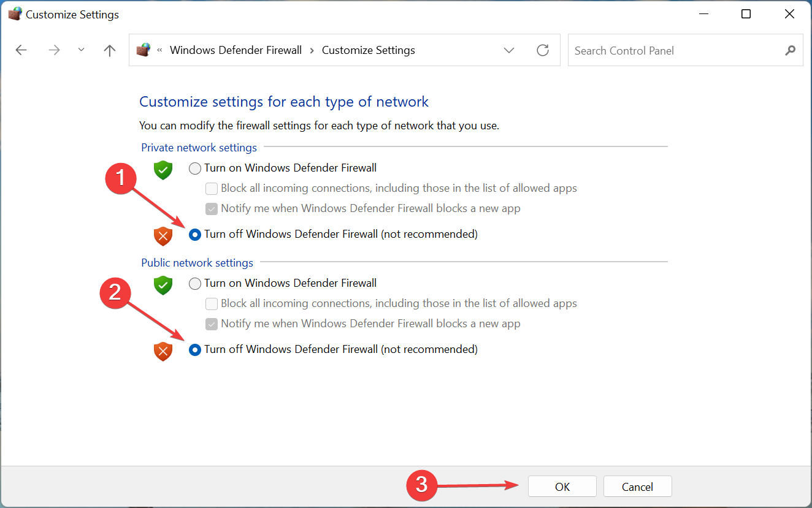Click the search magnifier icon
812x508 pixels.
(790, 50)
